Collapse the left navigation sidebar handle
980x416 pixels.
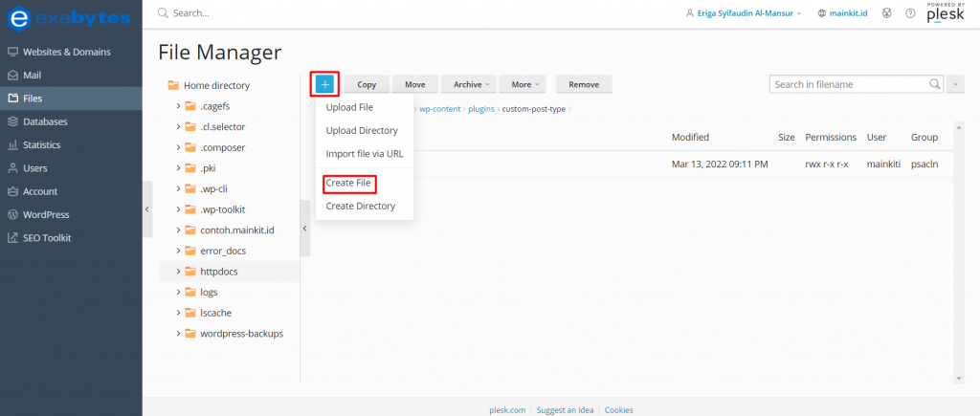pyautogui.click(x=147, y=209)
